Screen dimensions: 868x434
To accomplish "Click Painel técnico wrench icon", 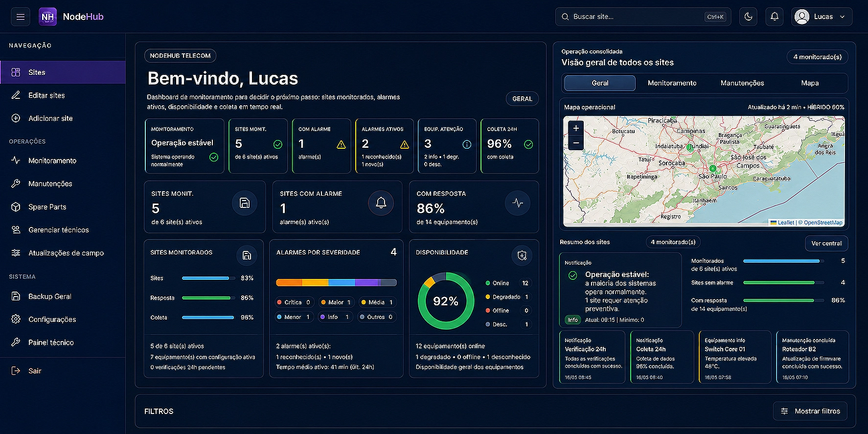I will pos(16,343).
